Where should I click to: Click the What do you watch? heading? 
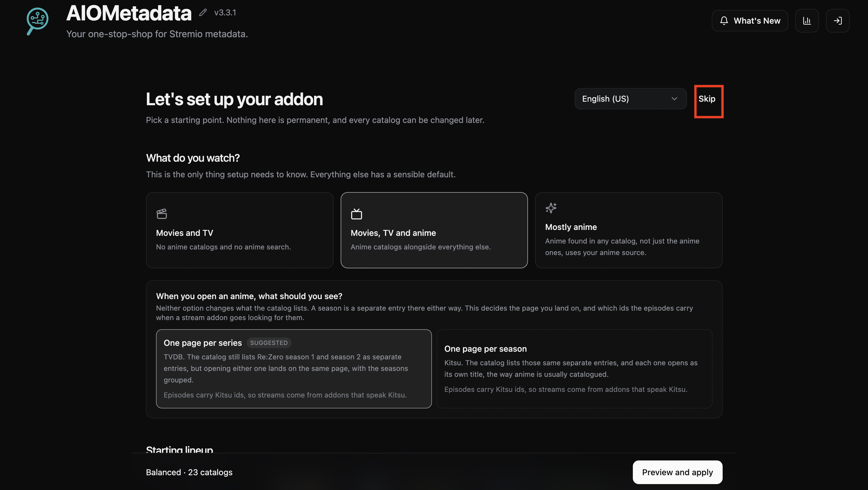tap(193, 158)
